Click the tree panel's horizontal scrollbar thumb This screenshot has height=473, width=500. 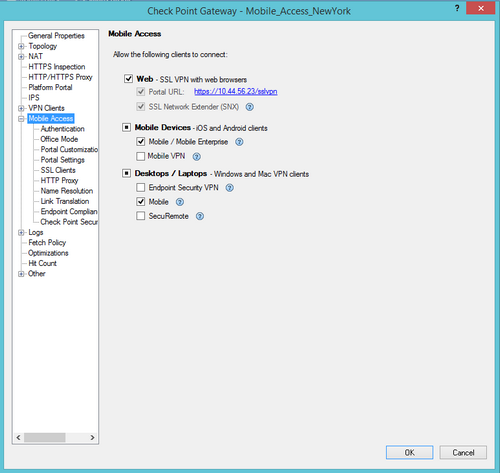(x=45, y=437)
